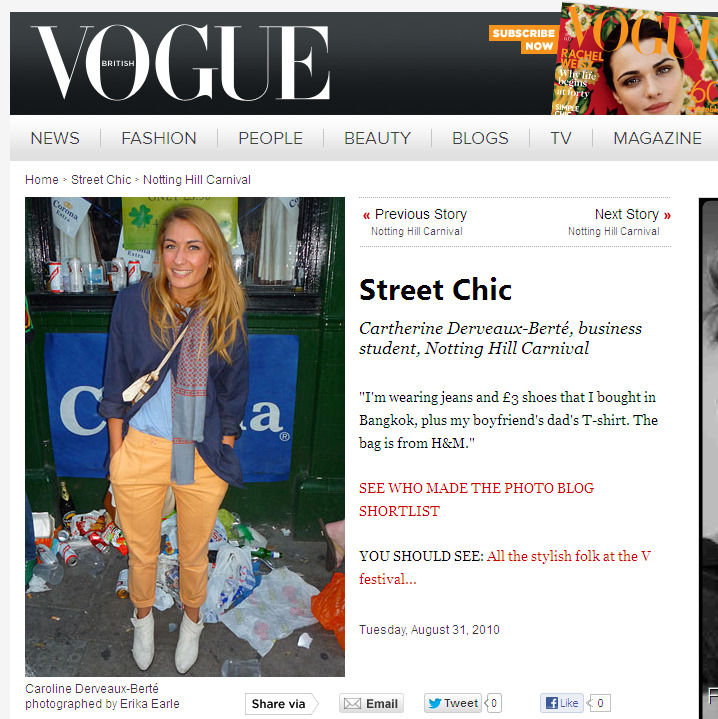The image size is (718, 719).
Task: Go to the BLOGS section
Action: (x=480, y=138)
